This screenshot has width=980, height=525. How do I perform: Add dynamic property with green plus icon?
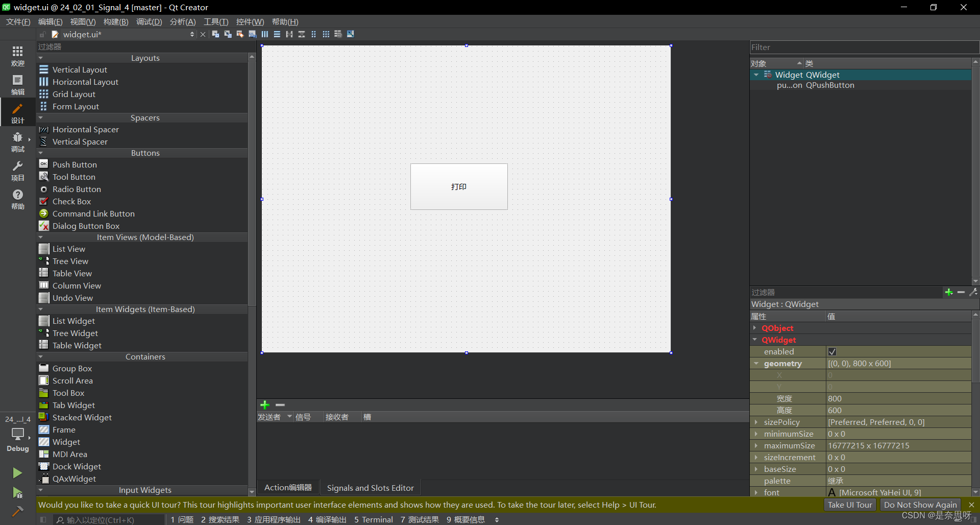click(949, 292)
